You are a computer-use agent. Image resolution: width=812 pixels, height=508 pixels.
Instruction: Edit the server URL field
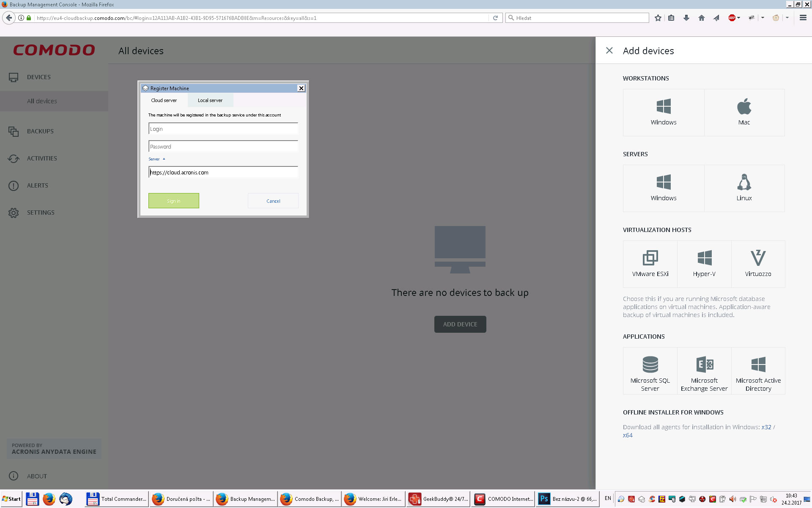coord(223,172)
